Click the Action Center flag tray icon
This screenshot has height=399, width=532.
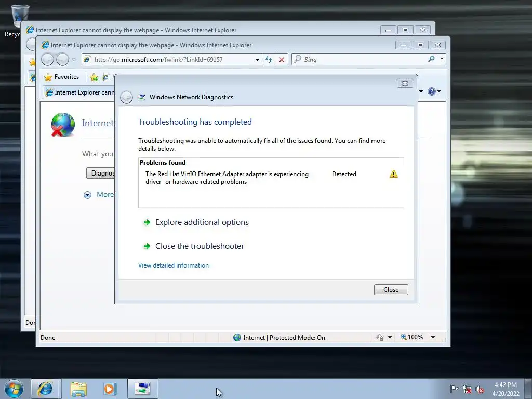pos(454,389)
